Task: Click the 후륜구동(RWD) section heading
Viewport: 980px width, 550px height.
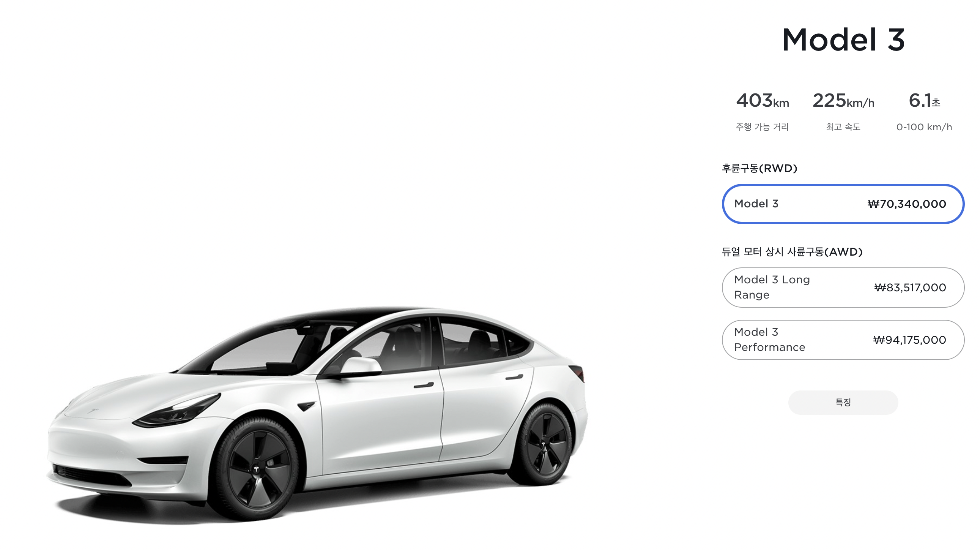Action: point(759,168)
